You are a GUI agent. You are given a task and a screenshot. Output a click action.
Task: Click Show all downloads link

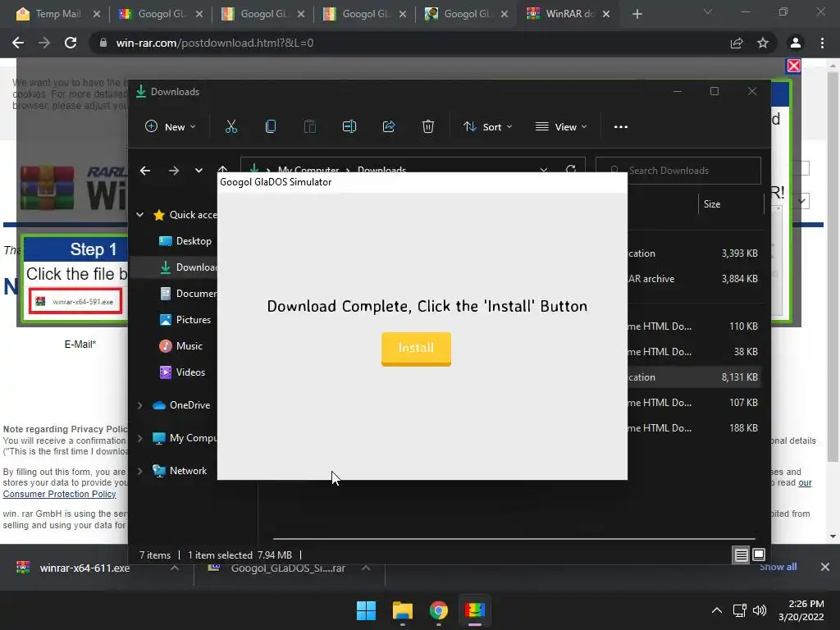pos(778,567)
